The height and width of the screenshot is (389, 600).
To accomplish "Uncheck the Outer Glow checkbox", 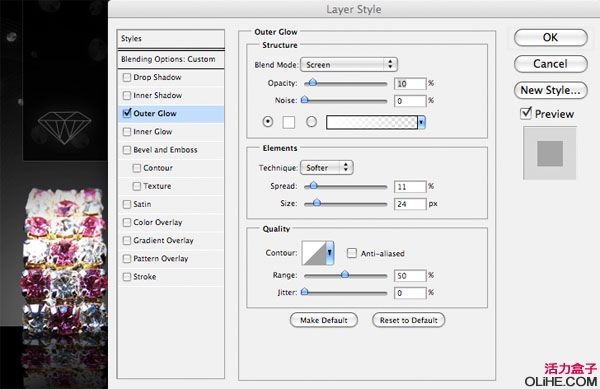I will coord(127,113).
